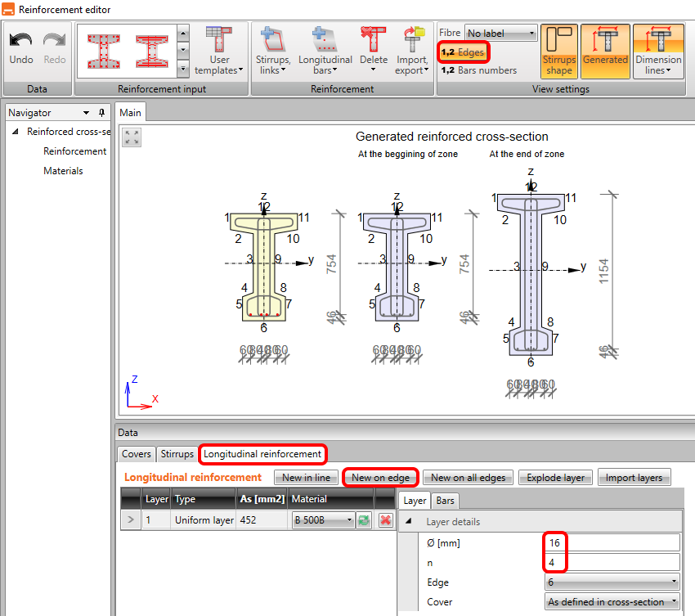Open the Cover dropdown

[612, 602]
